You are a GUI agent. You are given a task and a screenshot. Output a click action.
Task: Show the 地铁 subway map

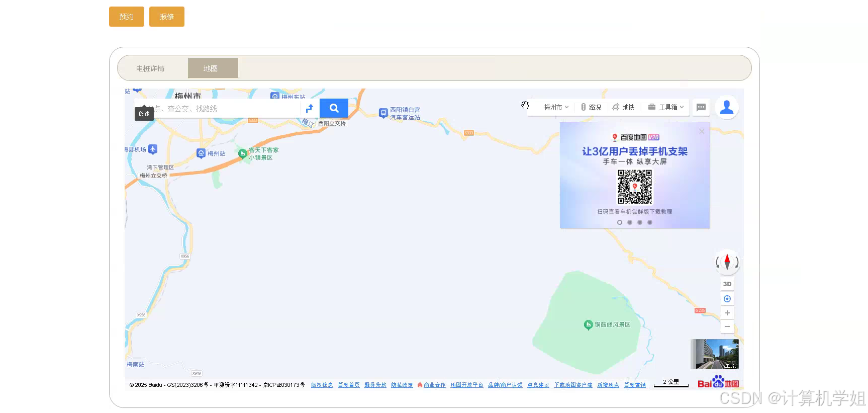(623, 107)
